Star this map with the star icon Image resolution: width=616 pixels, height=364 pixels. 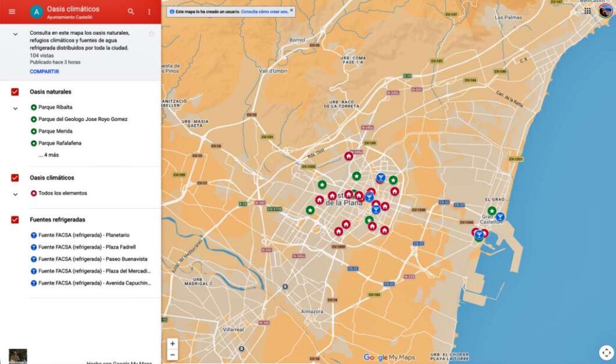tap(152, 34)
